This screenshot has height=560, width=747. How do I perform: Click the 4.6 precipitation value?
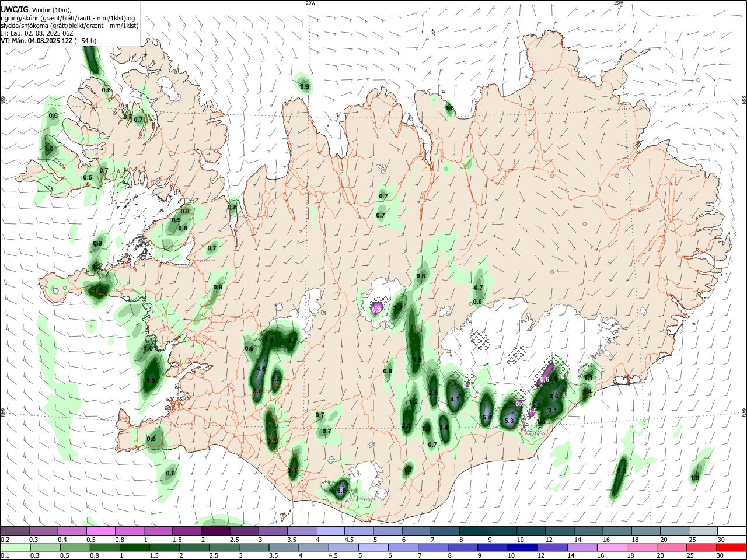(261, 369)
